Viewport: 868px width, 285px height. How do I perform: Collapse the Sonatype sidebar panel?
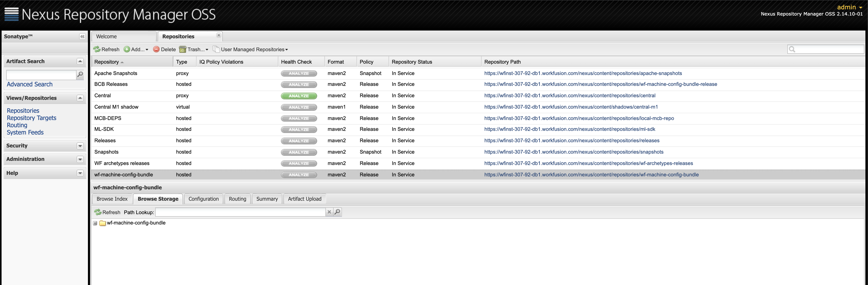pos(82,36)
